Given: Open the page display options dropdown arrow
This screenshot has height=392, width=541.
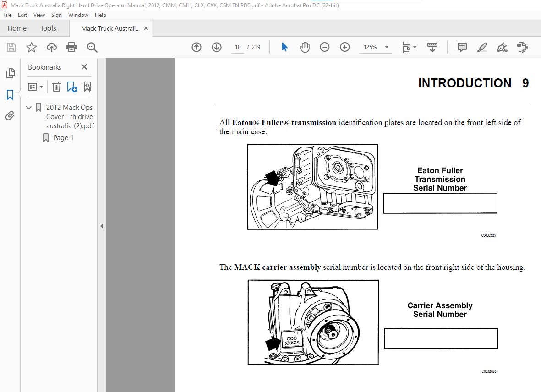Looking at the screenshot, I should click(415, 47).
